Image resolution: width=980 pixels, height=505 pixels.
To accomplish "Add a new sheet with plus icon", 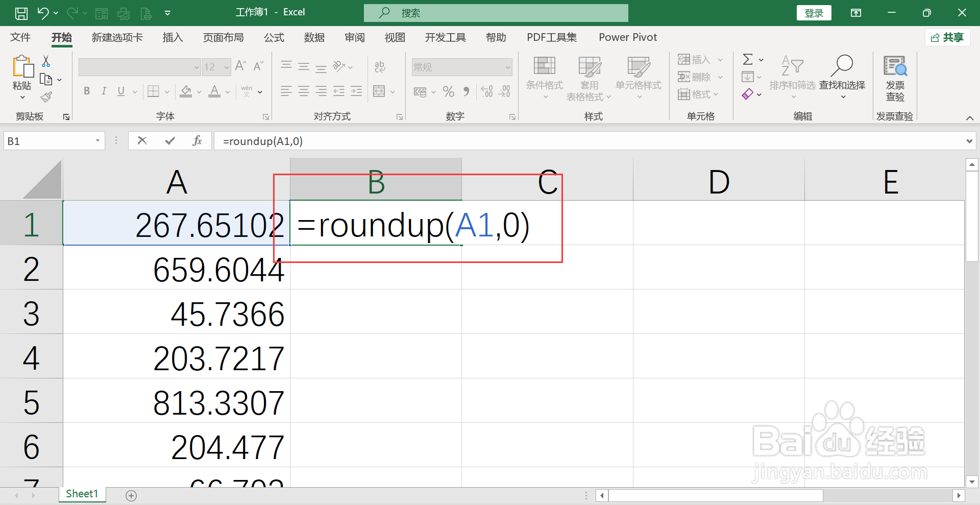I will pyautogui.click(x=131, y=496).
